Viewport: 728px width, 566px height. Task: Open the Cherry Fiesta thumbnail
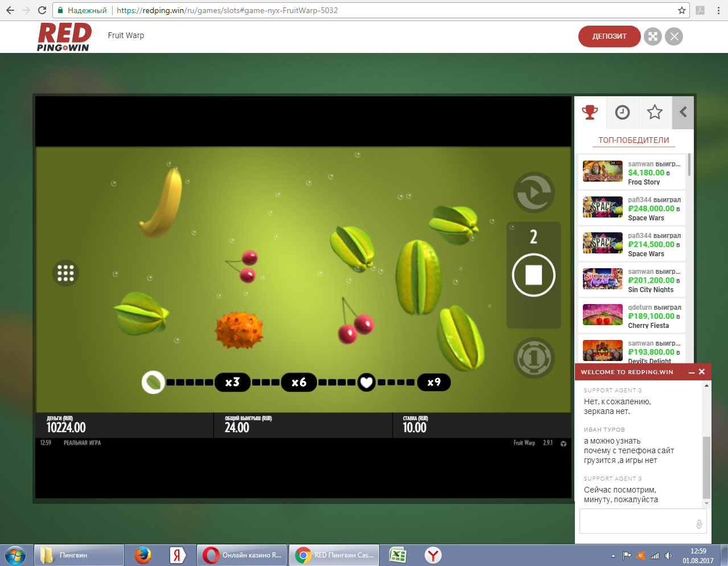(603, 314)
